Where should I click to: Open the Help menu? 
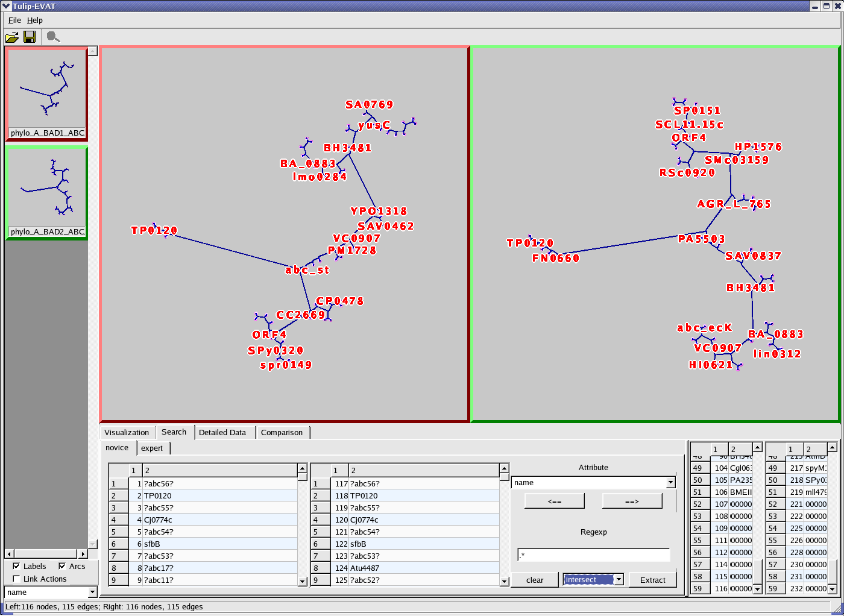point(35,20)
